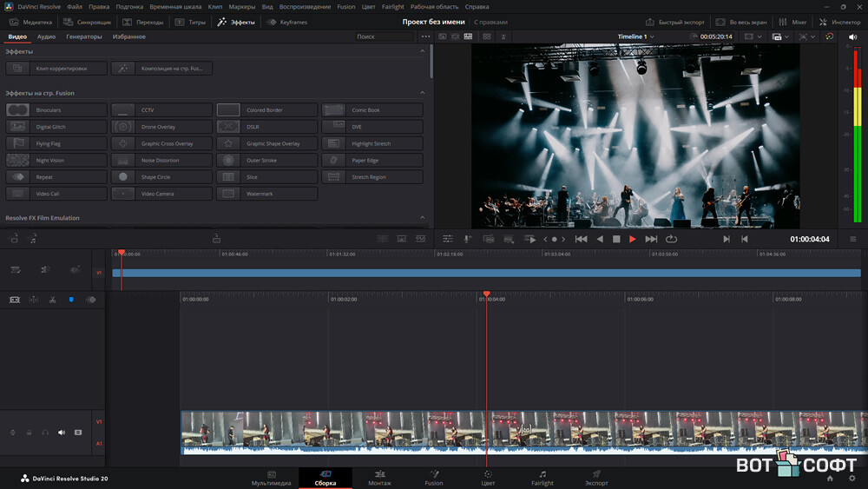
Task: Collapse the Resolve FX Film Emulation section
Action: [423, 218]
